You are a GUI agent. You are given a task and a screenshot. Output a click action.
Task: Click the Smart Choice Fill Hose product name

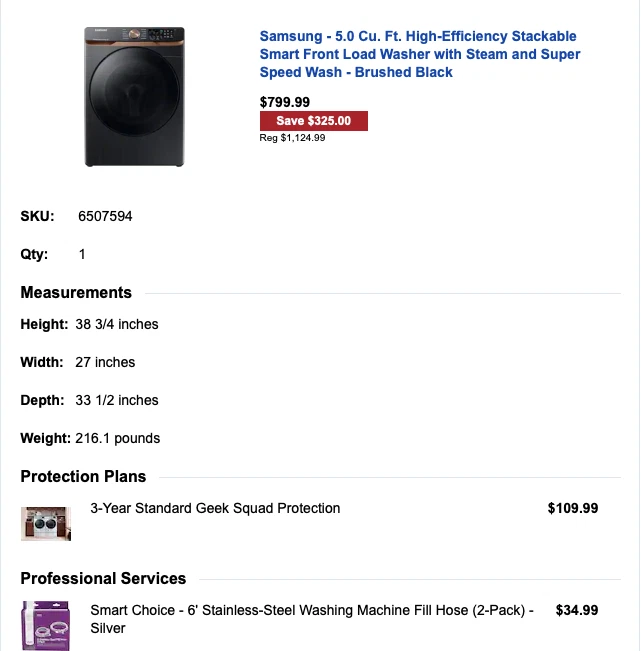(x=312, y=618)
